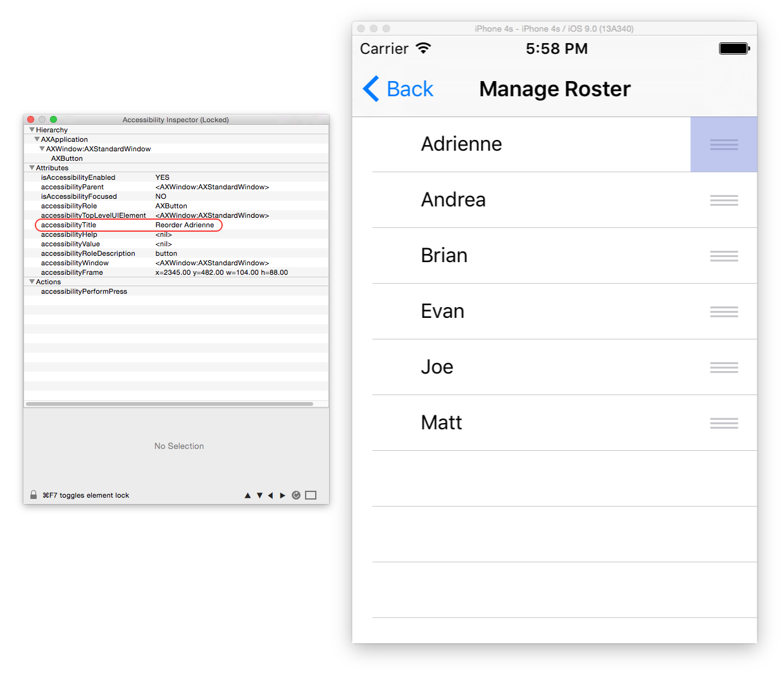Collapse the Attributes section
This screenshot has width=784, height=675.
point(32,167)
